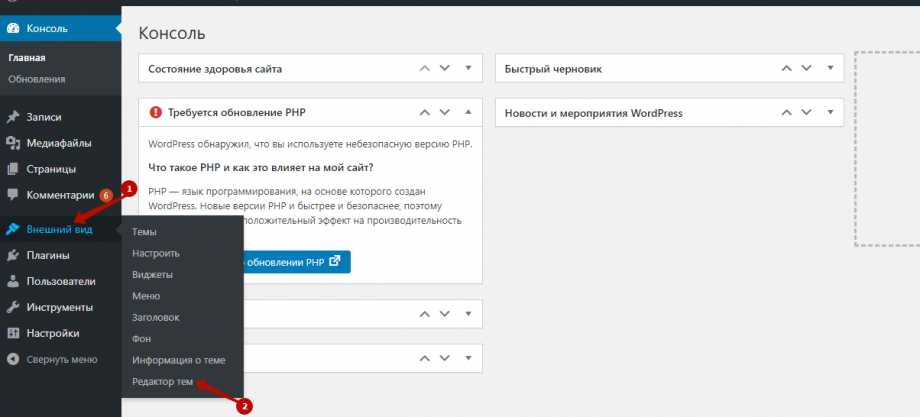Move Быстрый черновик panel down
Image resolution: width=920 pixels, height=417 pixels.
(808, 69)
